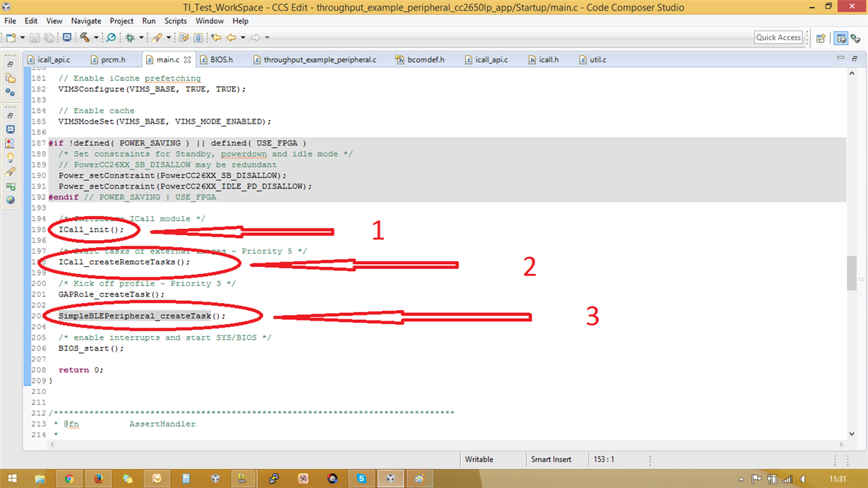The width and height of the screenshot is (868, 488).
Task: Open the File menu
Action: pyautogui.click(x=10, y=21)
